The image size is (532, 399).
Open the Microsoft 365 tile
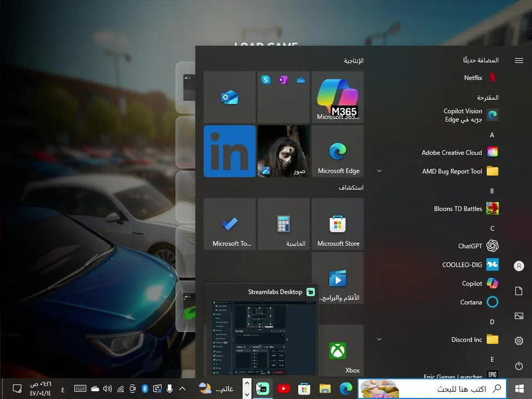pos(337,97)
